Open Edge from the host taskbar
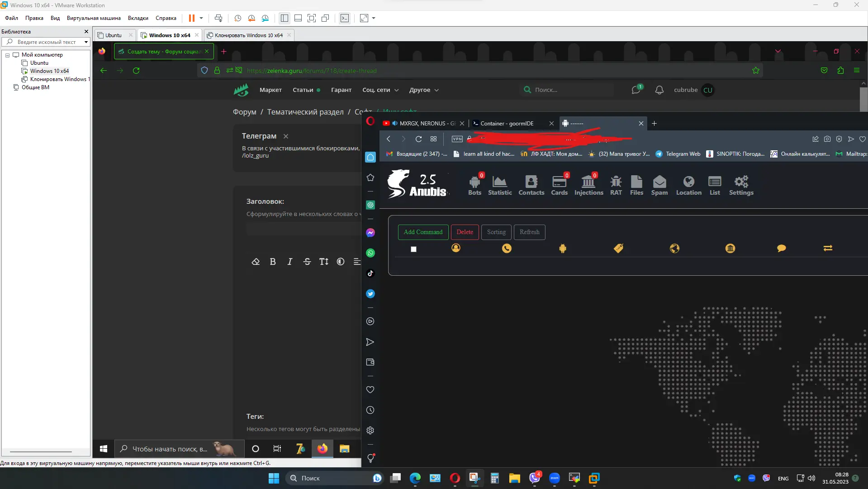The width and height of the screenshot is (868, 489). (415, 478)
